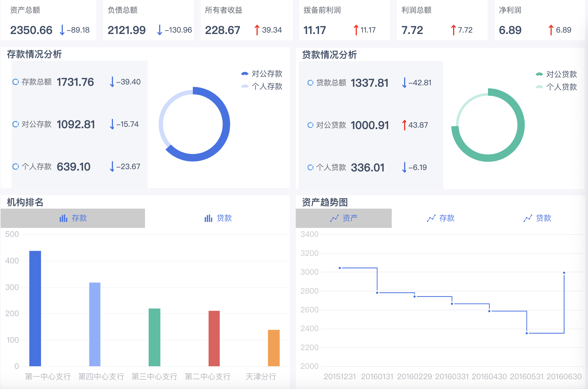Click the circle icon beside 对公贷款 1000.91
Viewport: 588px width, 389px height.
click(310, 125)
